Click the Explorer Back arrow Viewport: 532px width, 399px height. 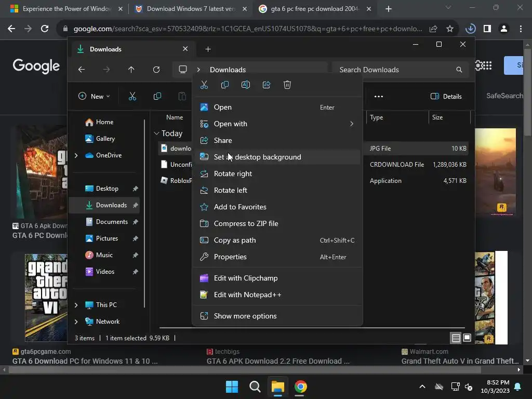tap(82, 70)
